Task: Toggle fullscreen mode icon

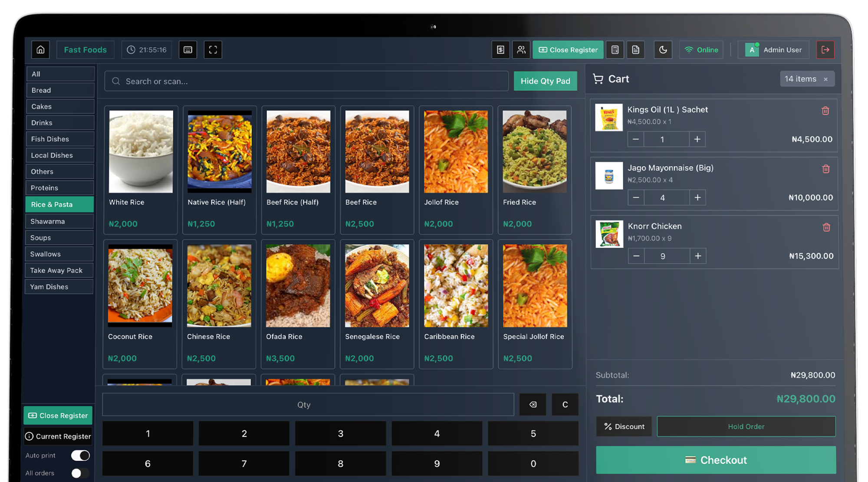Action: [213, 50]
